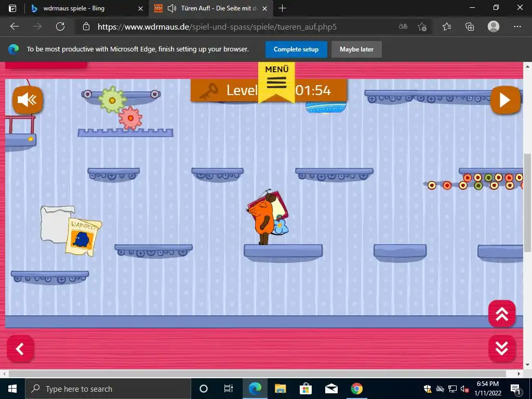Open Edge tab actions menu icon
Image resolution: width=532 pixels, height=399 pixels.
(x=12, y=8)
